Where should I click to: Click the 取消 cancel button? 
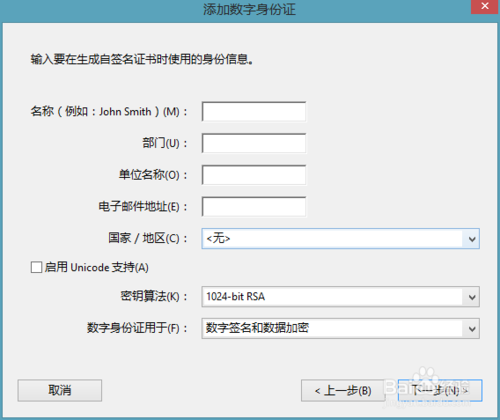60,390
